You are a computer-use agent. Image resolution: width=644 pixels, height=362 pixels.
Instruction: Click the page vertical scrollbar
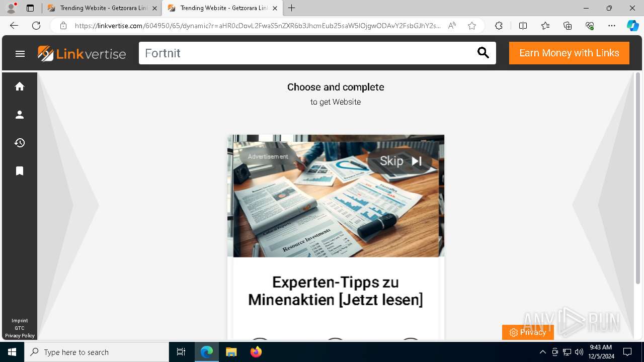pos(638,178)
